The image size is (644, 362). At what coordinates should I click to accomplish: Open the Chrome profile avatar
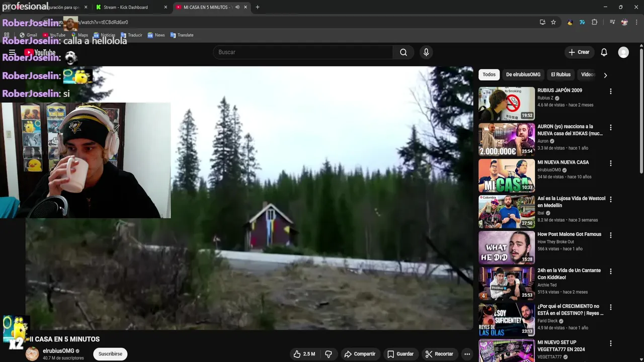coord(624,22)
